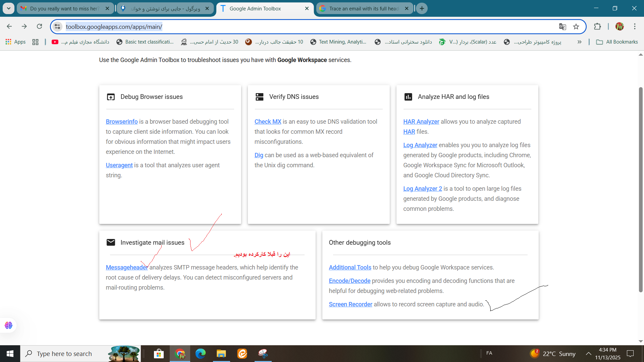This screenshot has height=362, width=644.
Task: Open the Messageheader link
Action: (x=127, y=267)
